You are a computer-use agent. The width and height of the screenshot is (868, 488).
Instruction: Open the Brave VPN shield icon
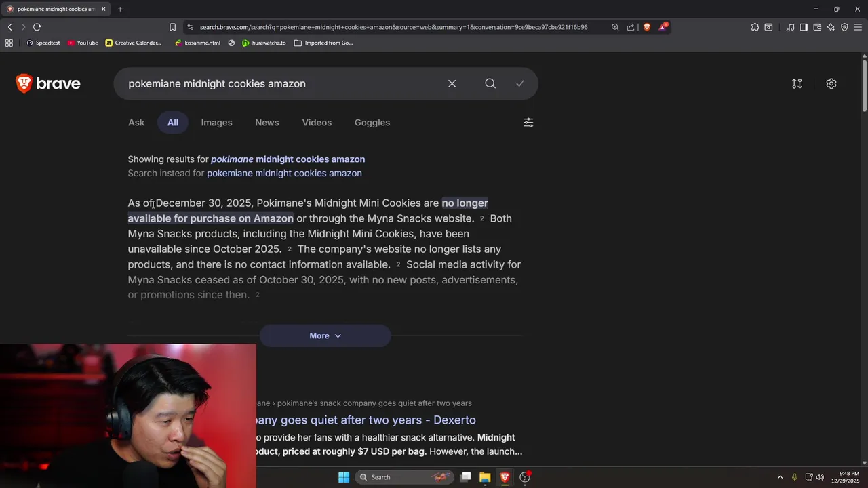[844, 27]
